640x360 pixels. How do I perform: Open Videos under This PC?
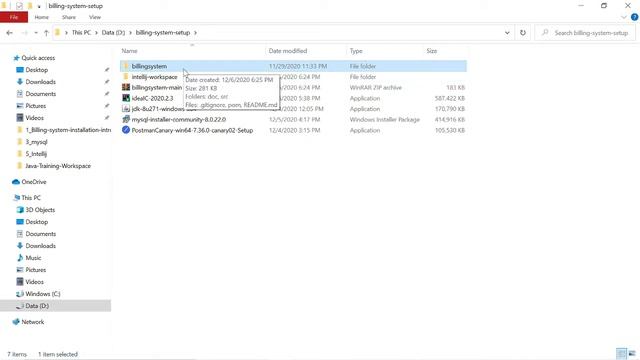[x=34, y=282]
